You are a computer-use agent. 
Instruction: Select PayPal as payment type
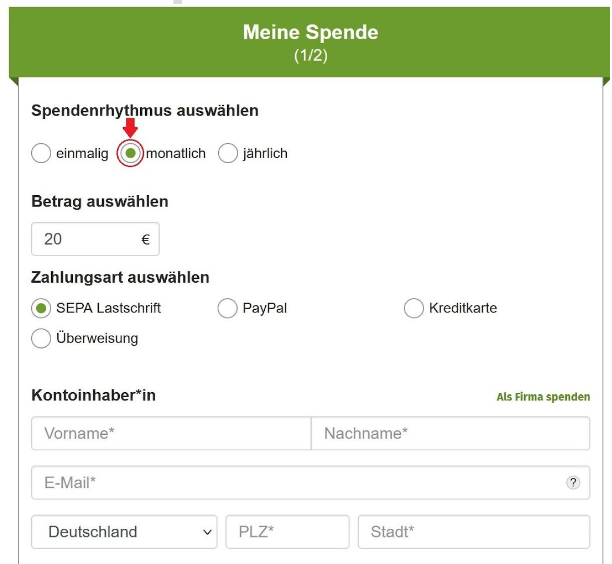(228, 308)
